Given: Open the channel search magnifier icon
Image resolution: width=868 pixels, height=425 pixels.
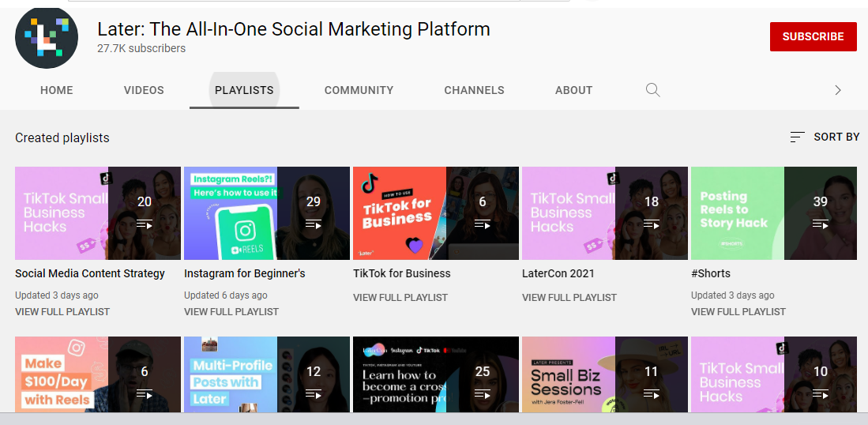Looking at the screenshot, I should 652,90.
